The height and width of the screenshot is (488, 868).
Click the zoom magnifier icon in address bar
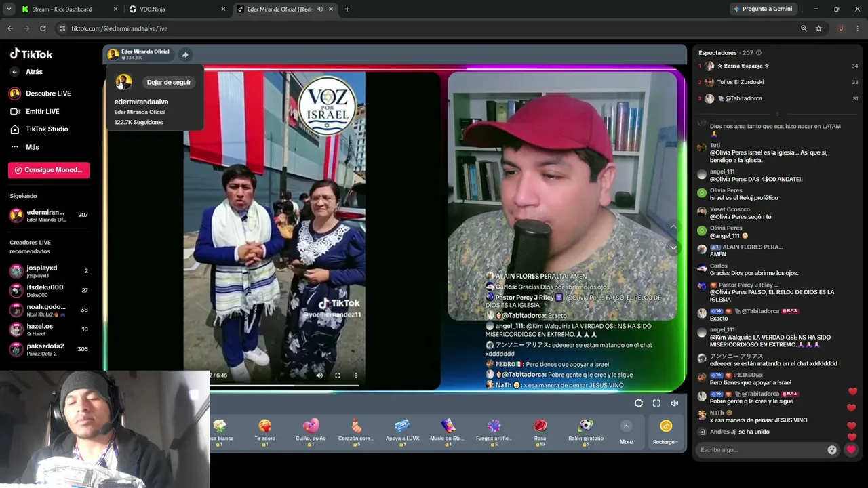coord(804,28)
